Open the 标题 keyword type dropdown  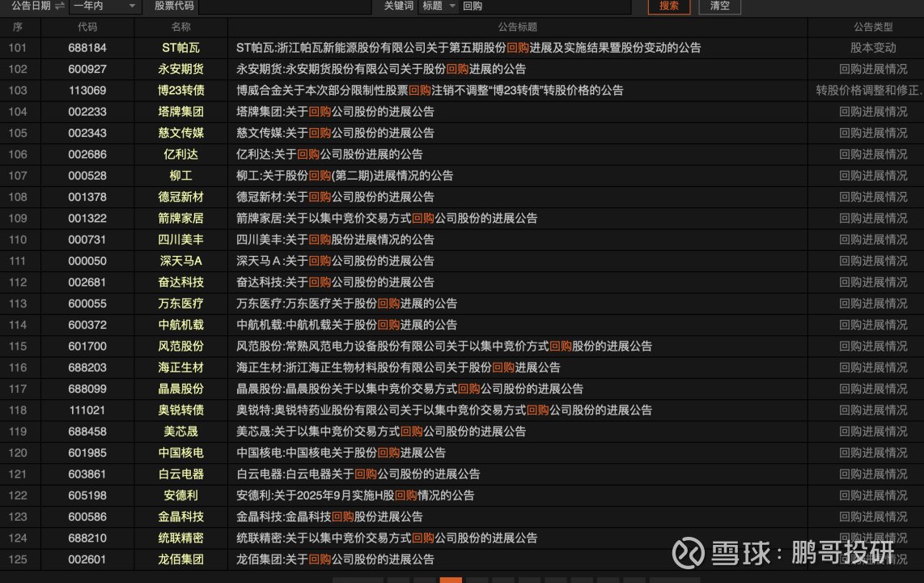click(x=439, y=6)
